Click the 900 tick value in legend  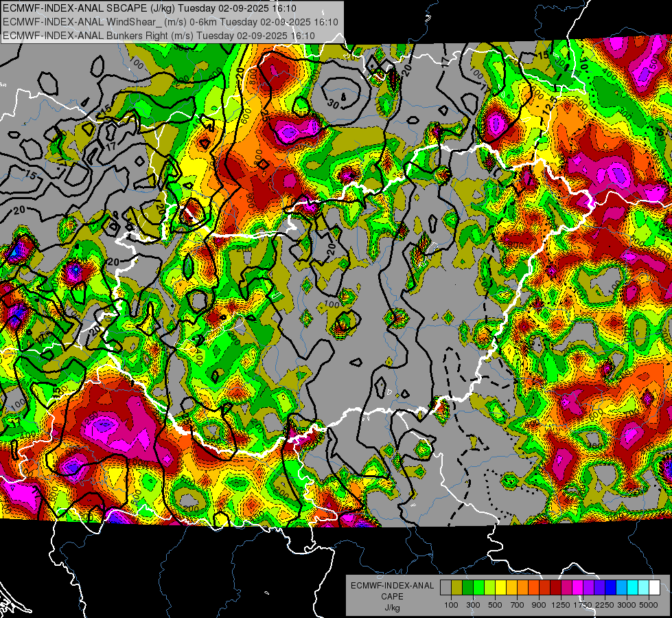pos(539,605)
